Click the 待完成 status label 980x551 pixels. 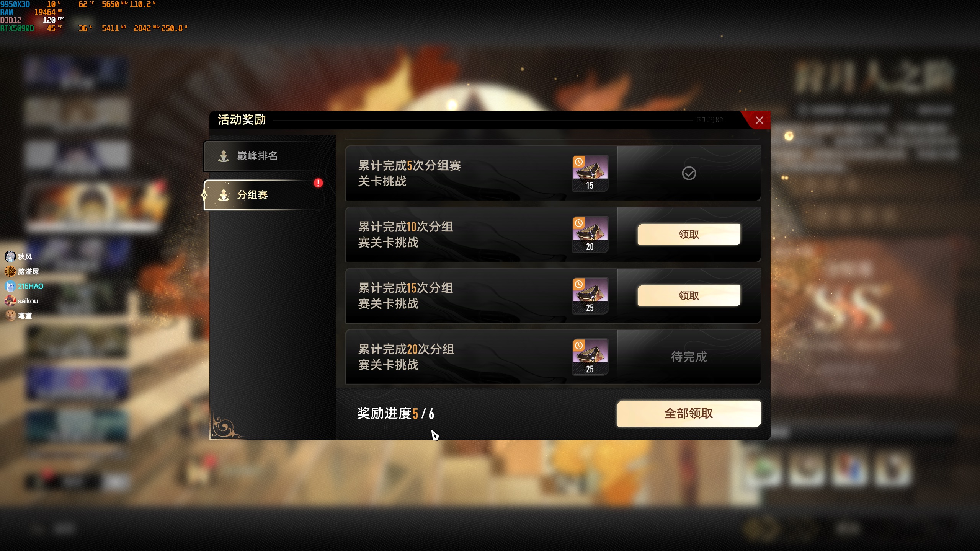pos(689,357)
